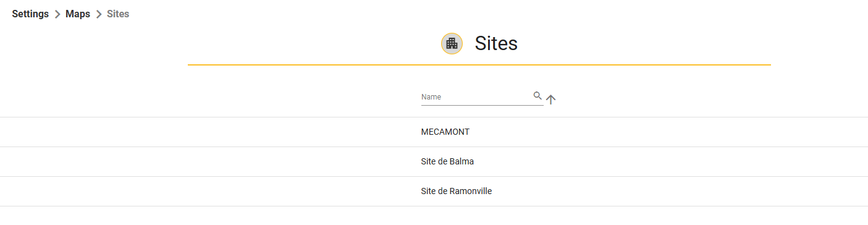
Task: Click the large Sites page heading
Action: coord(496,43)
